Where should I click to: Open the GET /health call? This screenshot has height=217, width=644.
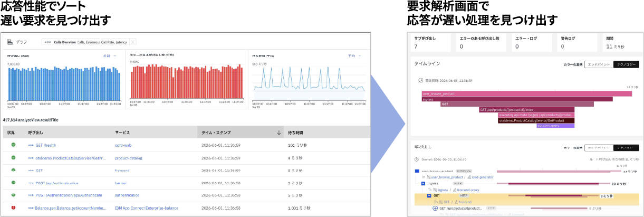[x=45, y=145]
